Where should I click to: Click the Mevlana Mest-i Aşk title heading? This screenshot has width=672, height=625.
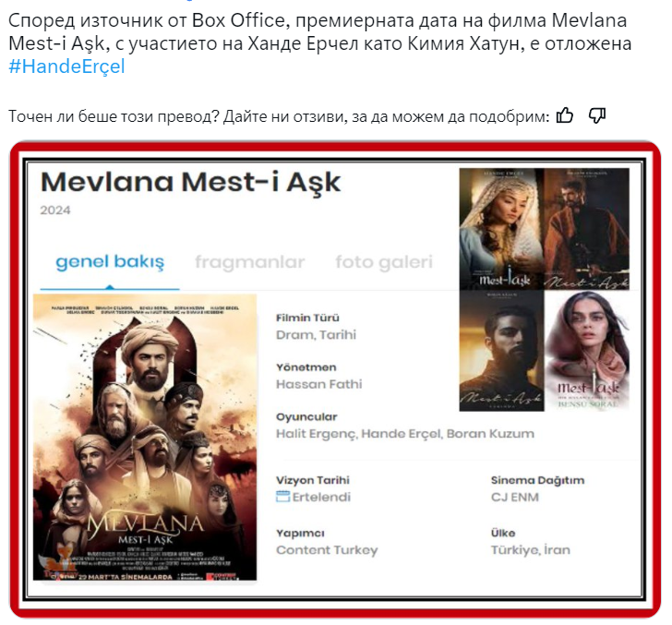(x=190, y=182)
